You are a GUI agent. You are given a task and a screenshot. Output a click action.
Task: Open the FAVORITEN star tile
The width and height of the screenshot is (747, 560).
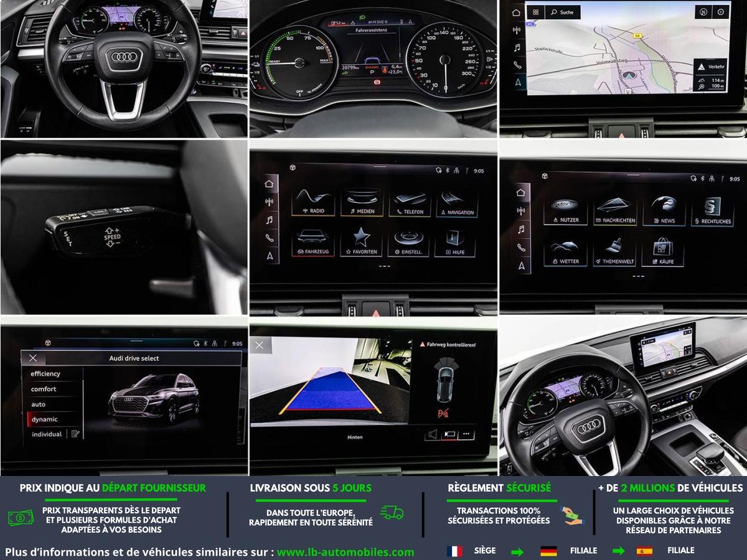[362, 242]
